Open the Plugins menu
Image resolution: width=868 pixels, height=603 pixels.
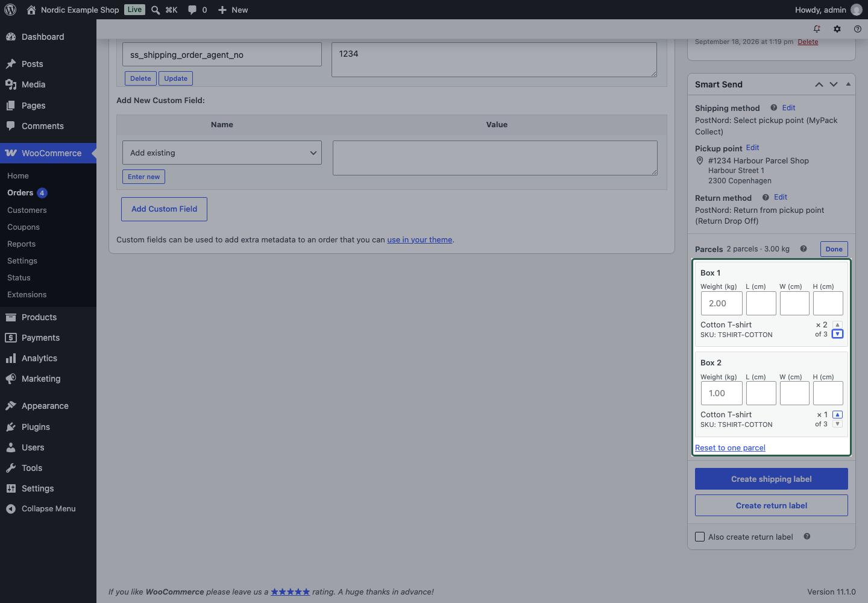coord(48,427)
